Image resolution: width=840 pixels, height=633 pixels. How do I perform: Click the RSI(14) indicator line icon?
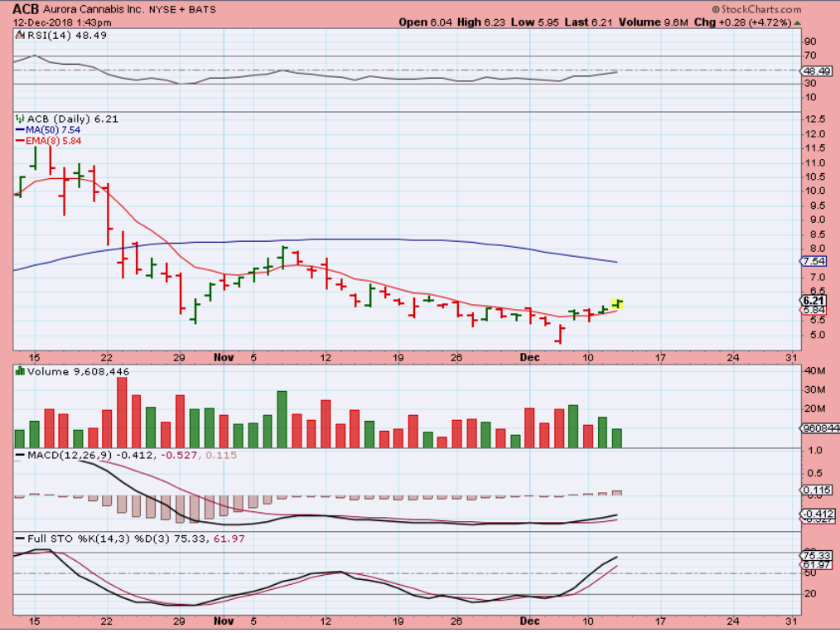pyautogui.click(x=20, y=36)
